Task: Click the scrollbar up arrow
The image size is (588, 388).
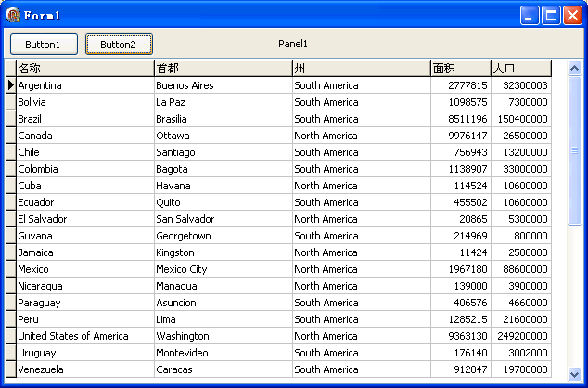Action: click(574, 69)
